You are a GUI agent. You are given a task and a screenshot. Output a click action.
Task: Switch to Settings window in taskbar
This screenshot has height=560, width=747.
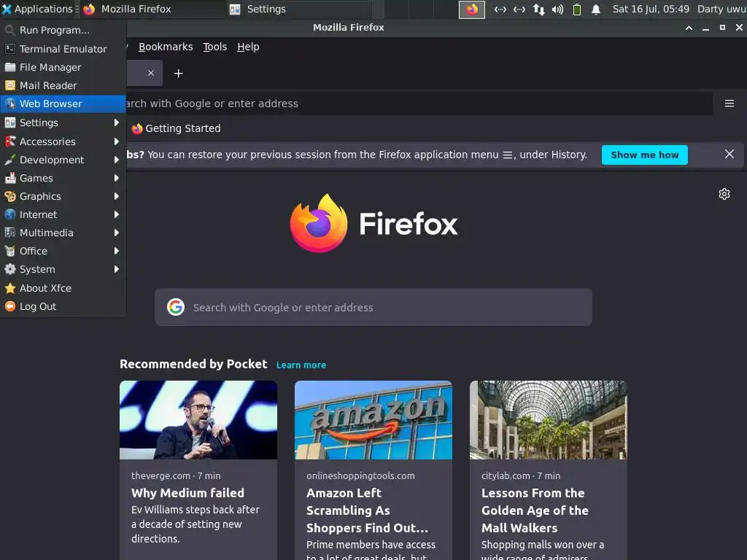coord(298,9)
